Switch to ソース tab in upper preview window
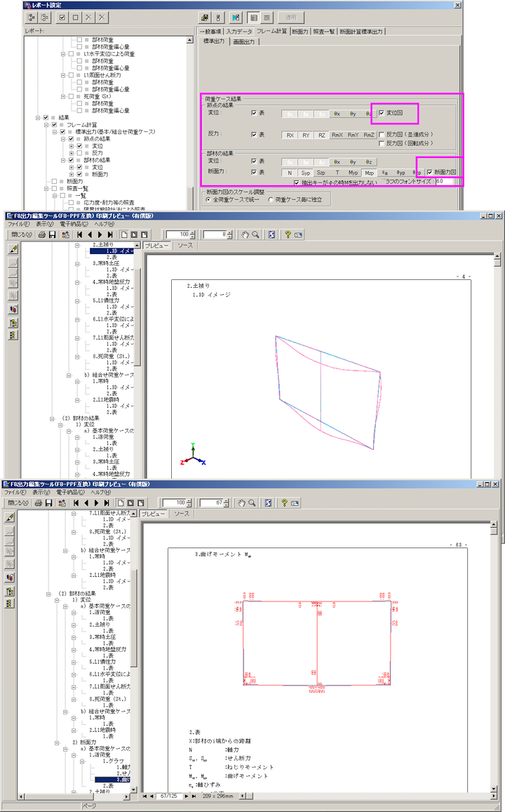 (185, 246)
